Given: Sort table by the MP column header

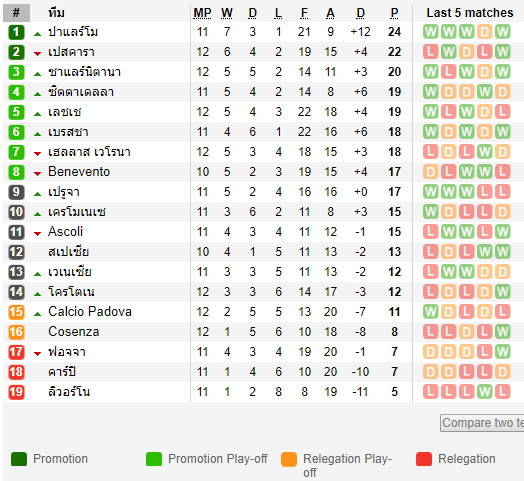Looking at the screenshot, I should [x=202, y=13].
